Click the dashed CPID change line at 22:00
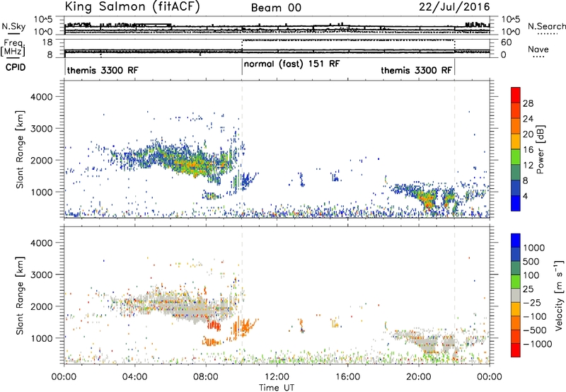Viewport: 566px width, 392px height. pos(454,149)
